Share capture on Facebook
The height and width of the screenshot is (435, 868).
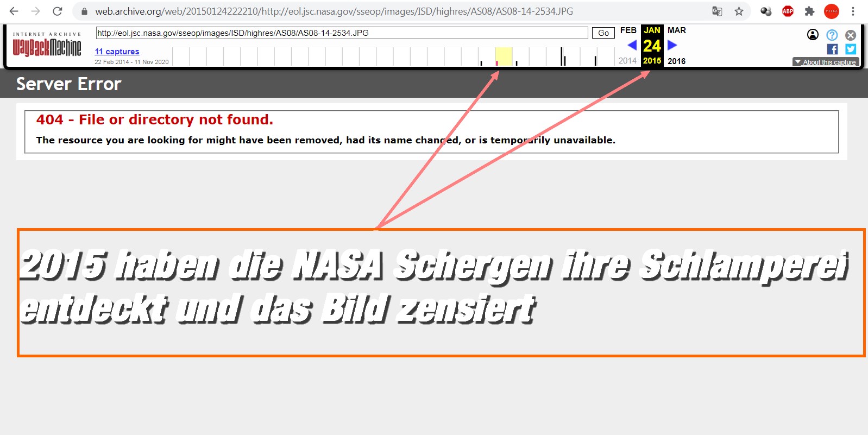coord(832,49)
